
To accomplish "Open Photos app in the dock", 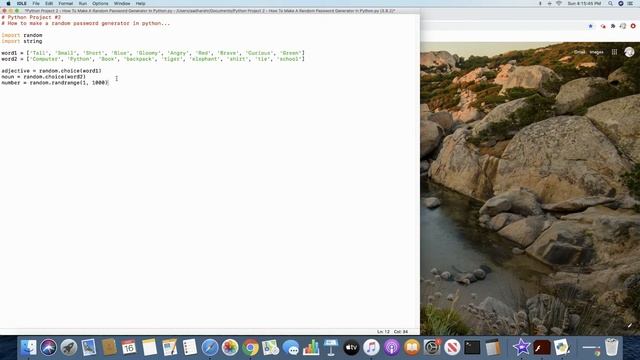I will coord(230,348).
